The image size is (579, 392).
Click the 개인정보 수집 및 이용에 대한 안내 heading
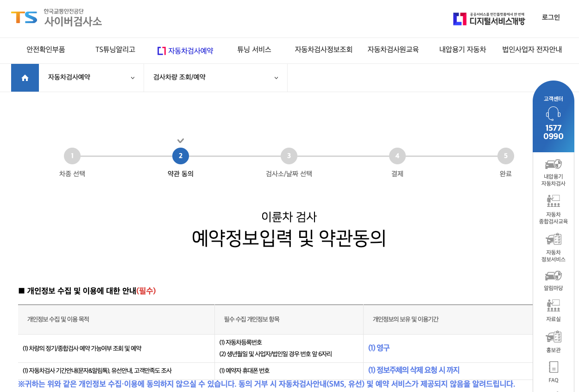pyautogui.click(x=87, y=291)
